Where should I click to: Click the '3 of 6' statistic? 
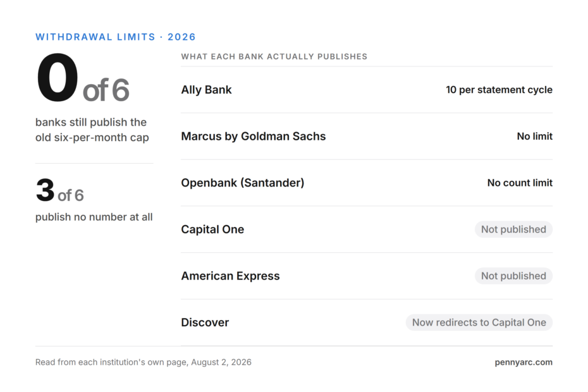(59, 190)
